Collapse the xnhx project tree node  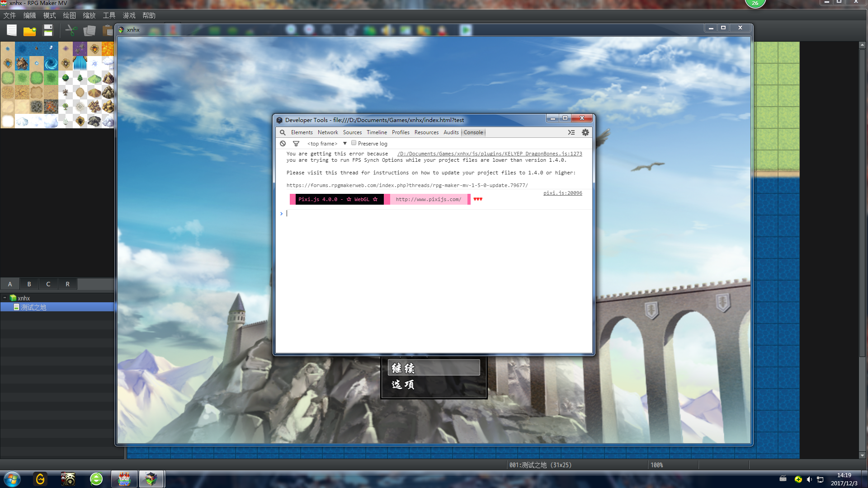pos(5,298)
